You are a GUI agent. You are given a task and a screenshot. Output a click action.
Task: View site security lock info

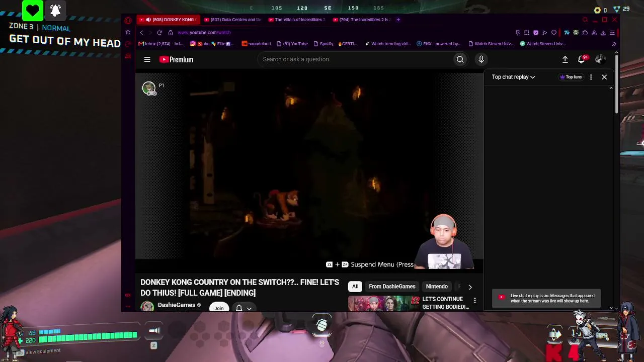click(x=171, y=33)
